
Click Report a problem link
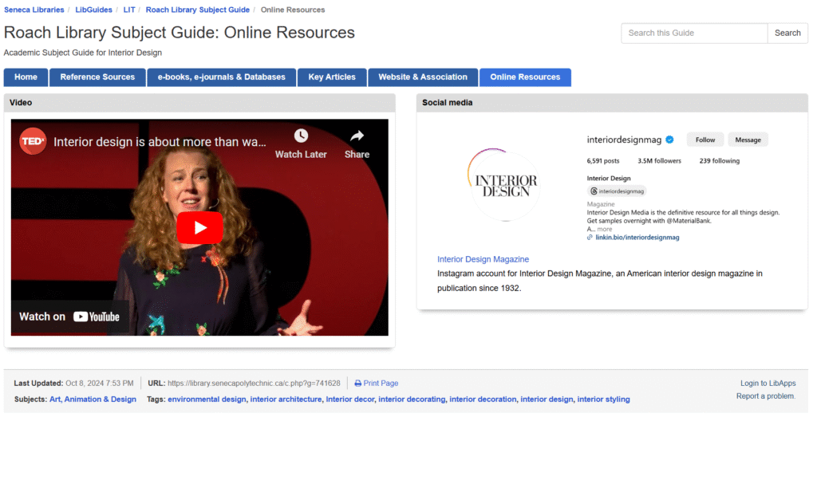(x=765, y=396)
